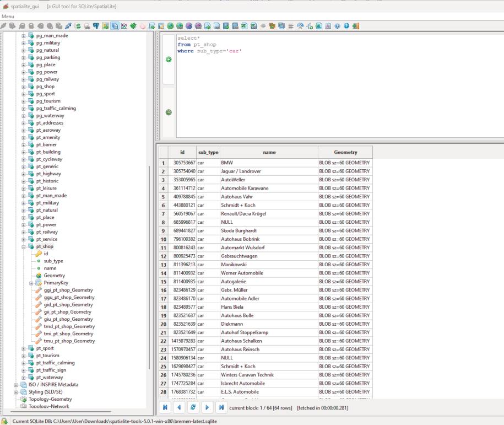Select the pt_traffic_sign table in tree
This screenshot has height=425, width=504.
tap(51, 370)
